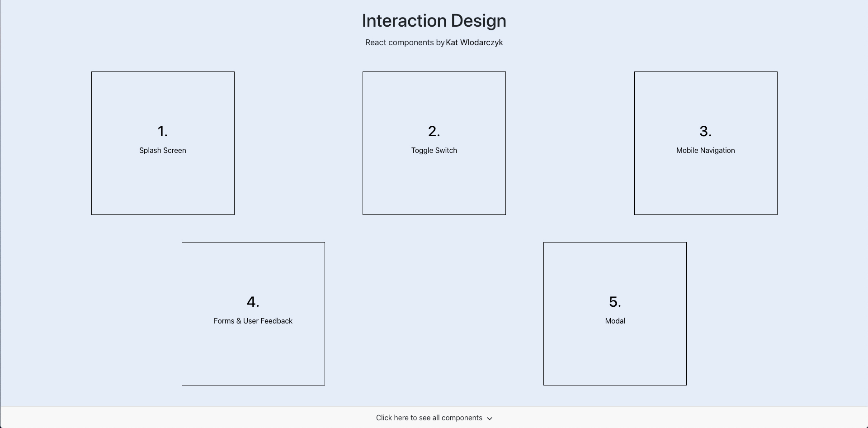
Task: Click the author name Kat Wlodarczyk
Action: 474,42
